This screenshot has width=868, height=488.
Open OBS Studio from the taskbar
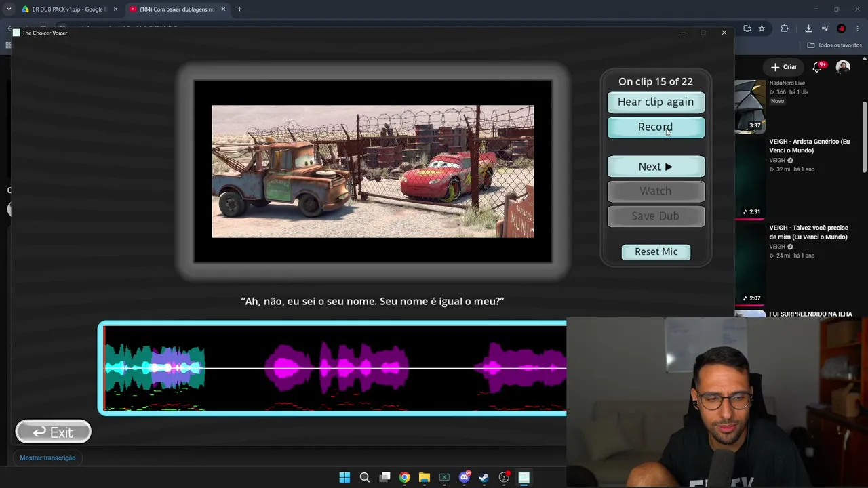[504, 477]
